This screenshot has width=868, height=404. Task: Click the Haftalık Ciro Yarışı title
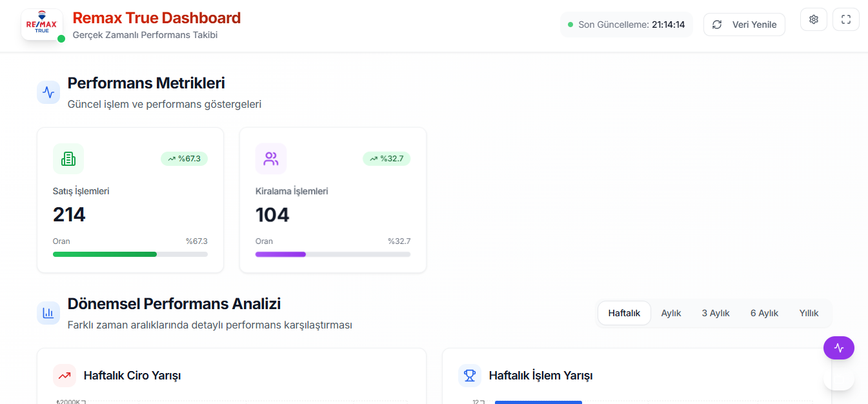(132, 376)
